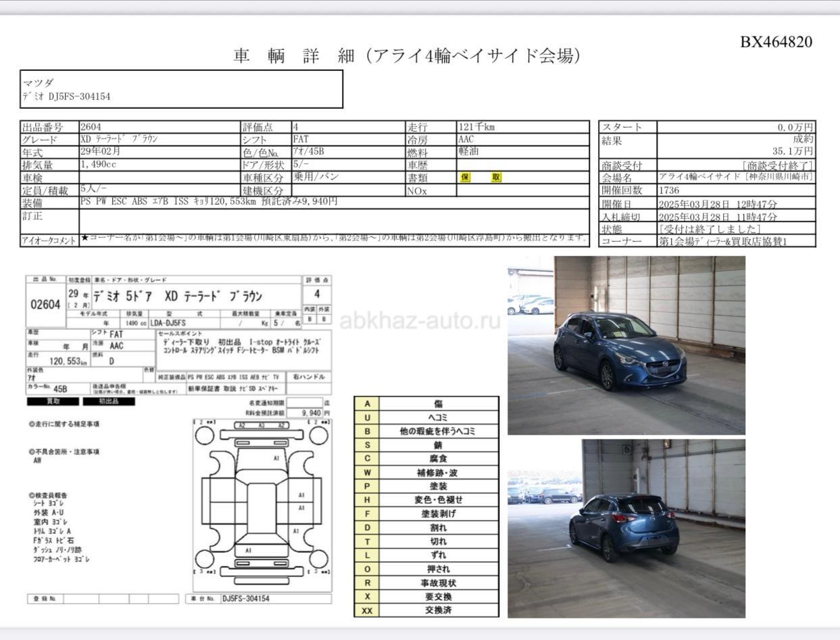Screen dimensions: 840x640
Task: Select displacement value 1,490cc
Action: pos(99,164)
